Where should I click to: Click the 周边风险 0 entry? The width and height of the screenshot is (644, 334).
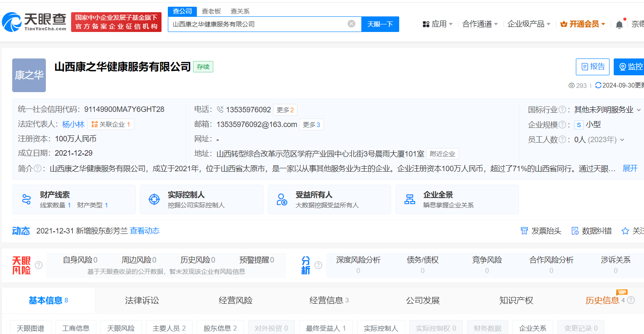point(139,260)
